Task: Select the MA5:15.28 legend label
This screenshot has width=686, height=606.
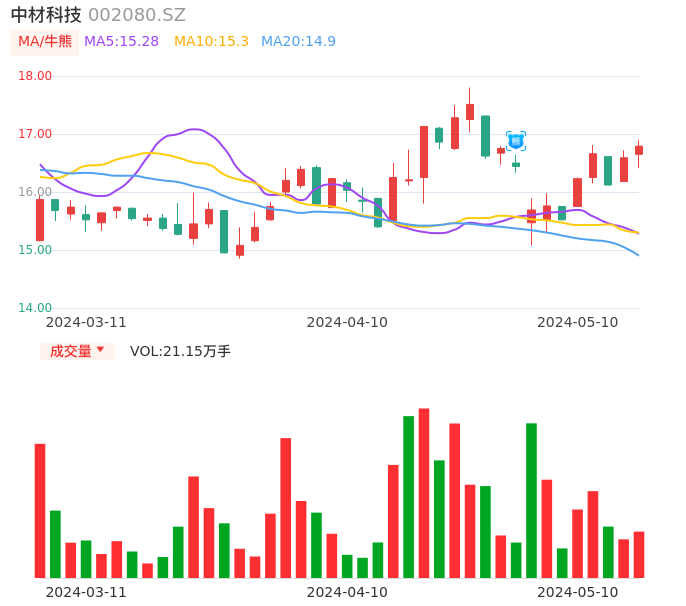Action: click(121, 41)
